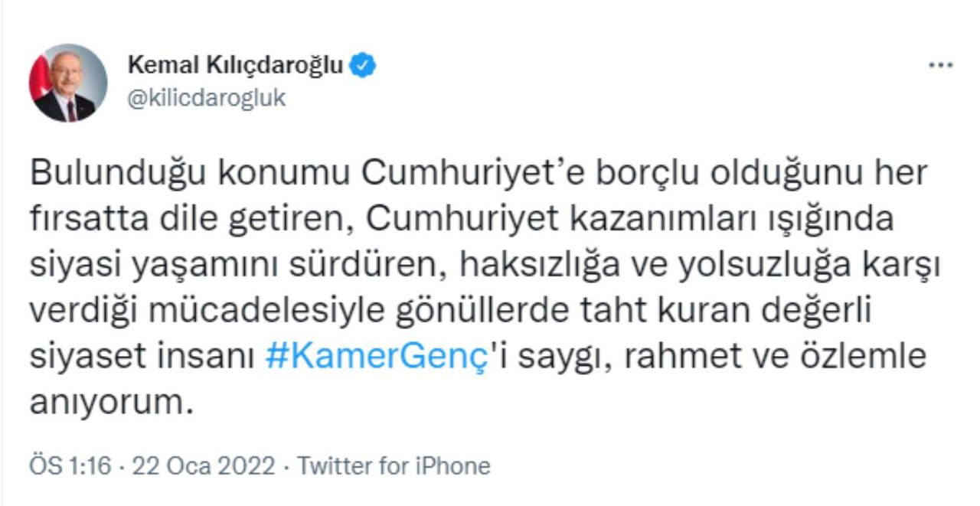Go to the @kilicdarogluk handle
The image size is (980, 506).
coord(206,99)
